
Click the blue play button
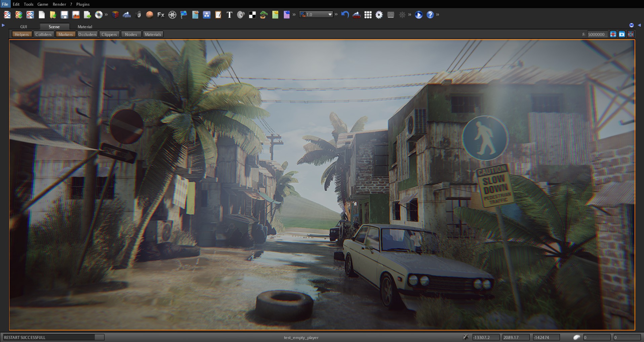coord(419,15)
